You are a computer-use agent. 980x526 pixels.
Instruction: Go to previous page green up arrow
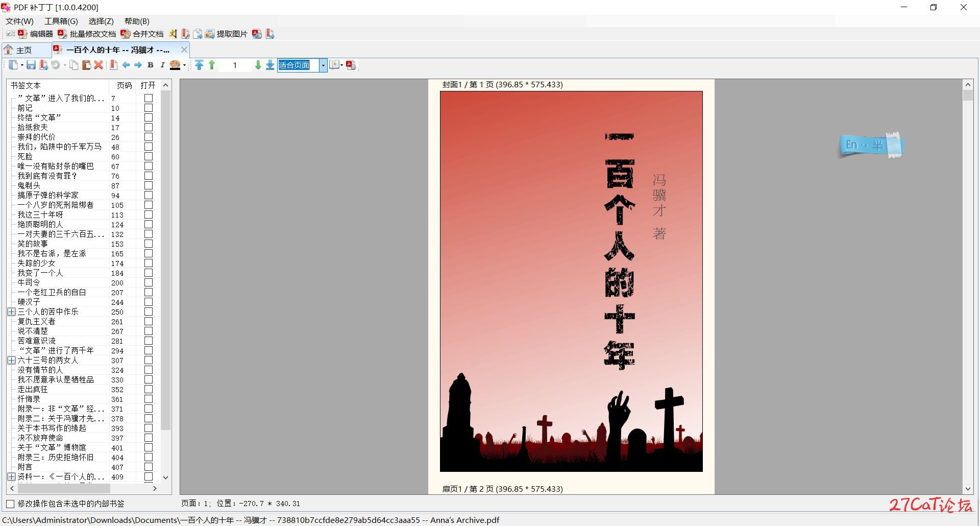point(212,65)
